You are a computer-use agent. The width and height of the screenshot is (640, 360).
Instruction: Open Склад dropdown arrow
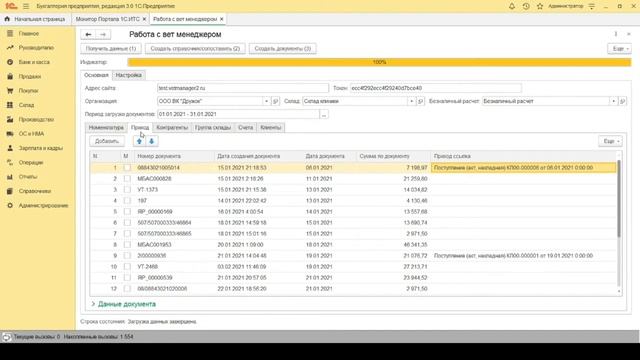[x=411, y=101]
